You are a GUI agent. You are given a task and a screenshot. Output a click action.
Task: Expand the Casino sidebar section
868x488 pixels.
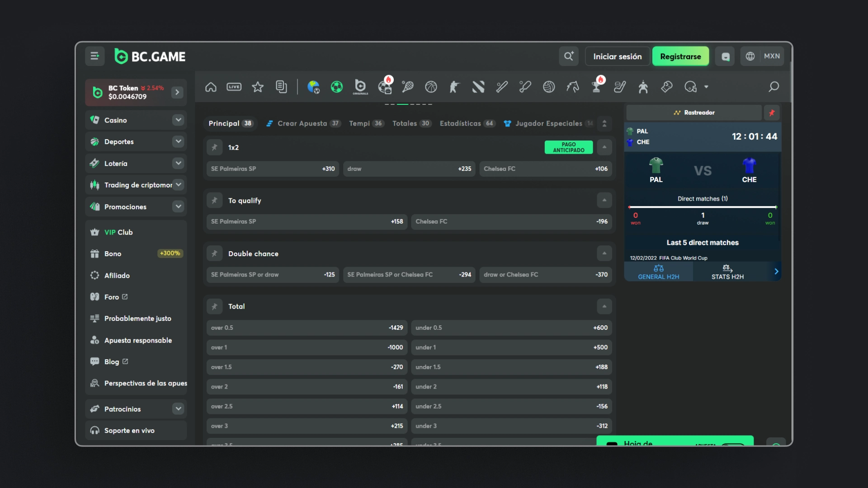(178, 120)
